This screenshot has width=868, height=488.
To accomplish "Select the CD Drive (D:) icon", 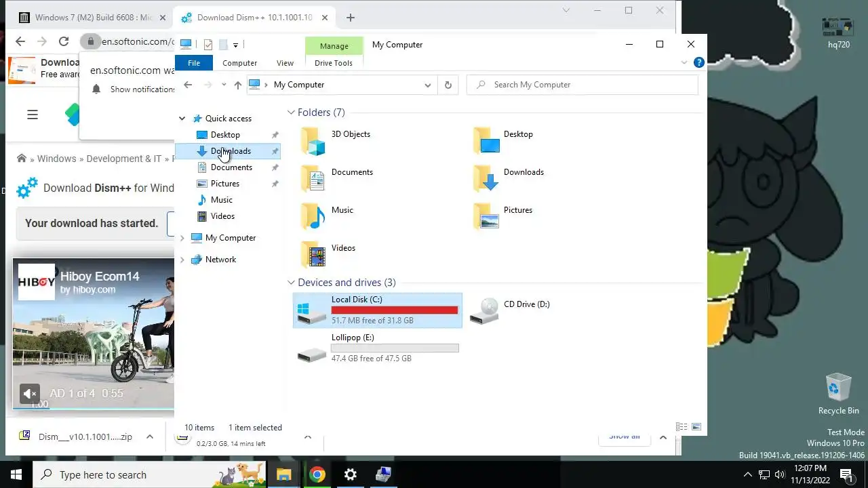I will coord(485,311).
